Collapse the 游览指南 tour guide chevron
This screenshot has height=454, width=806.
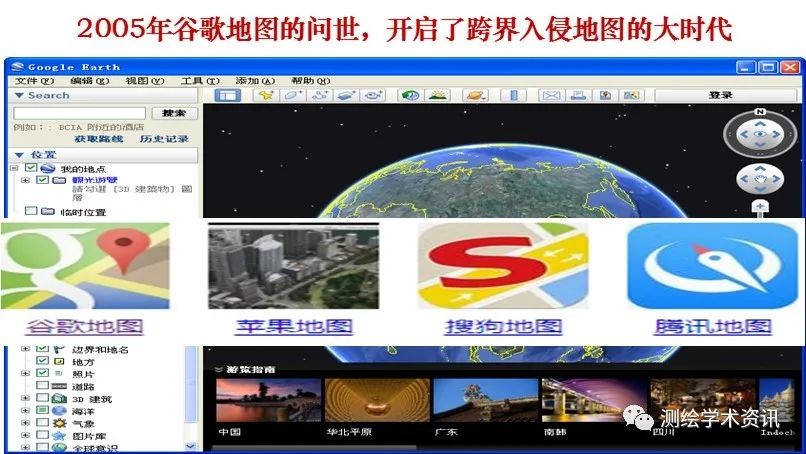point(218,370)
